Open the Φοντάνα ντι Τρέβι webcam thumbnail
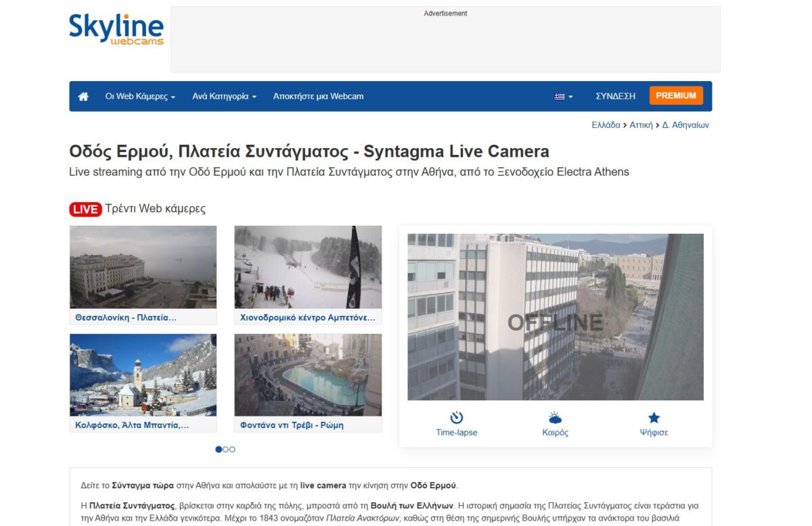Screen dimensions: 812x526 (308, 383)
